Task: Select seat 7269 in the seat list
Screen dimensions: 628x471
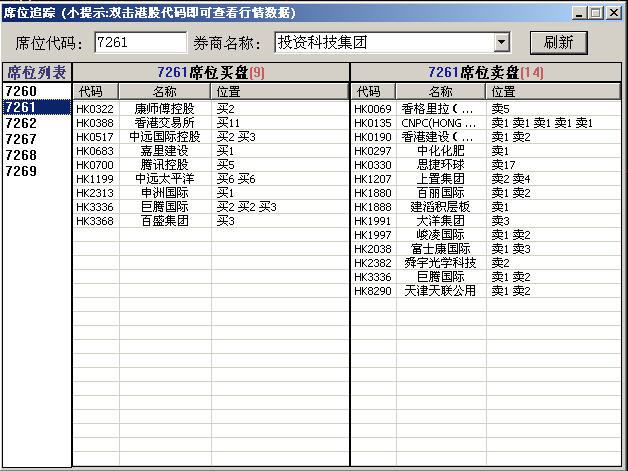Action: pyautogui.click(x=21, y=172)
